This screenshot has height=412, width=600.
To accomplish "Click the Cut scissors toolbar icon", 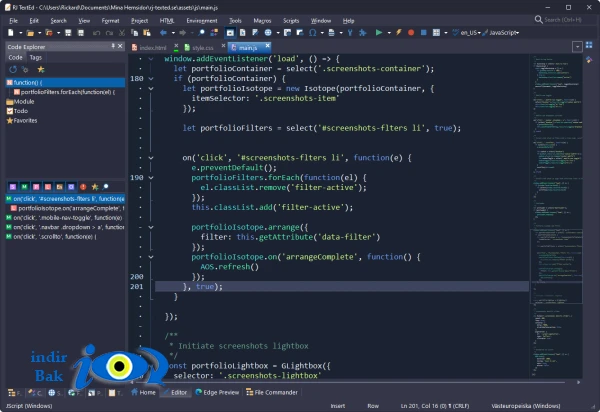I will click(122, 33).
